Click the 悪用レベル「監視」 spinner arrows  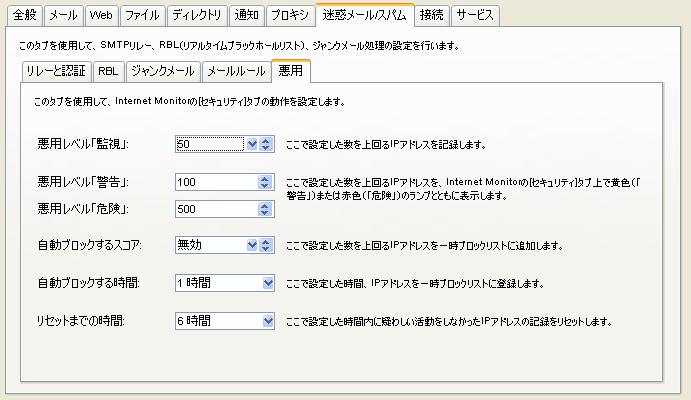265,144
